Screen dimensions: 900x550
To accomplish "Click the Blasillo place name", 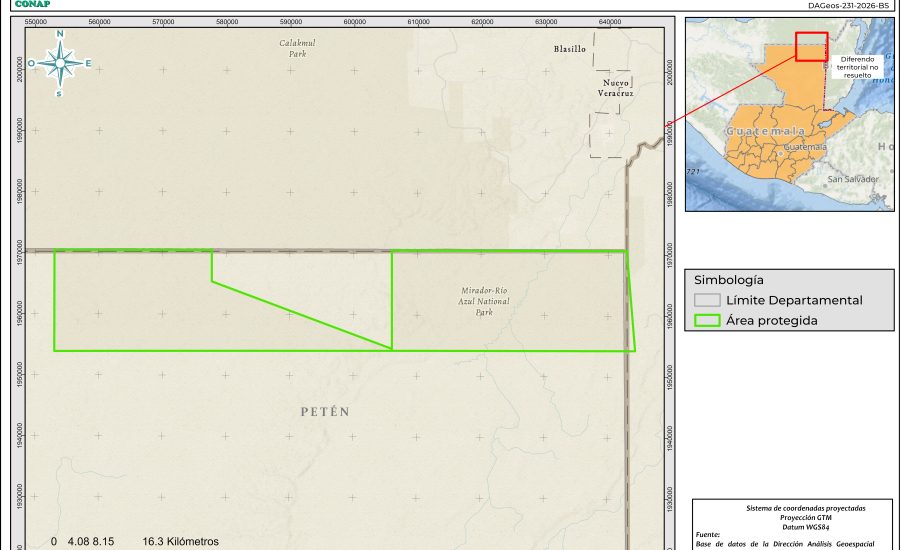I will tap(569, 48).
